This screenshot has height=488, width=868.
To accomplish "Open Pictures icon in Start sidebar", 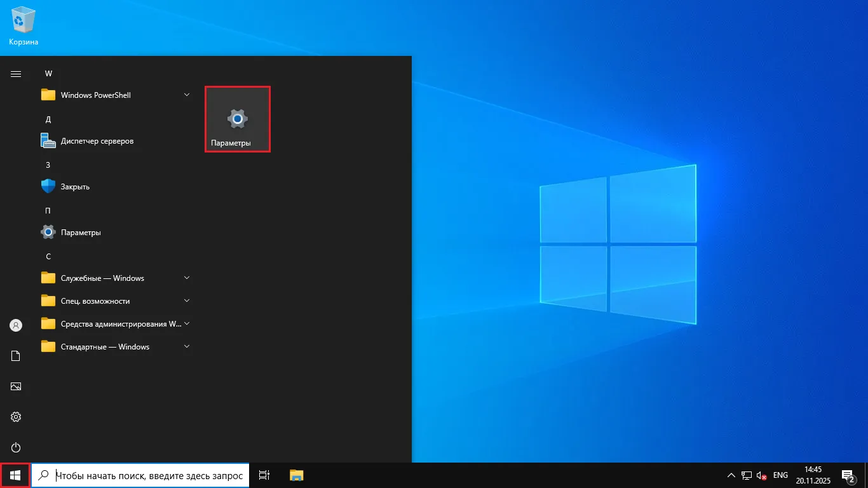I will pyautogui.click(x=16, y=386).
